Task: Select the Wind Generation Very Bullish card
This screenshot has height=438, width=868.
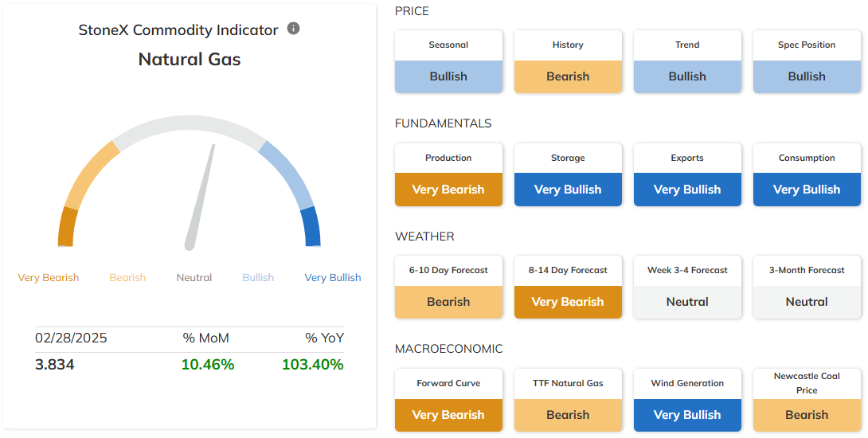Action: [687, 400]
